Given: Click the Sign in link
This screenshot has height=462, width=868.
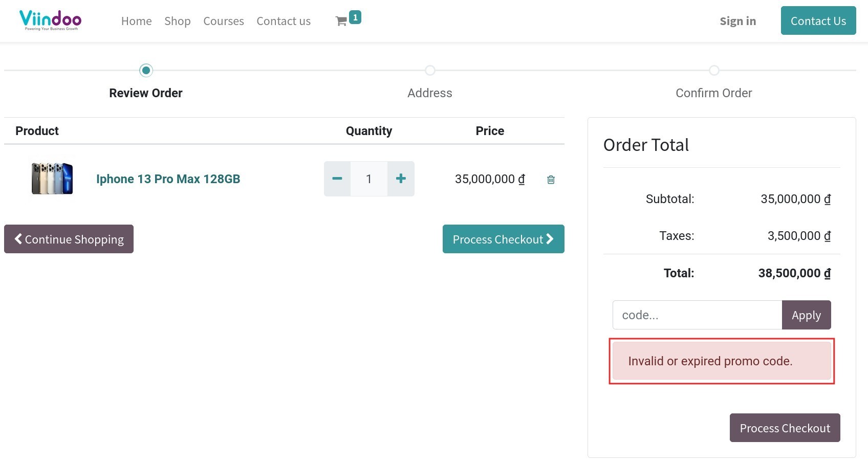Looking at the screenshot, I should [737, 21].
